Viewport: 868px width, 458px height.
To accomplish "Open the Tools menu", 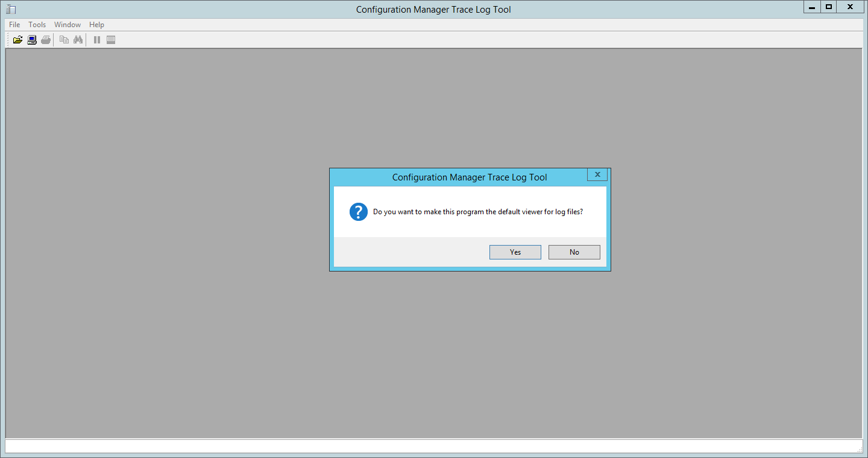I will point(37,25).
